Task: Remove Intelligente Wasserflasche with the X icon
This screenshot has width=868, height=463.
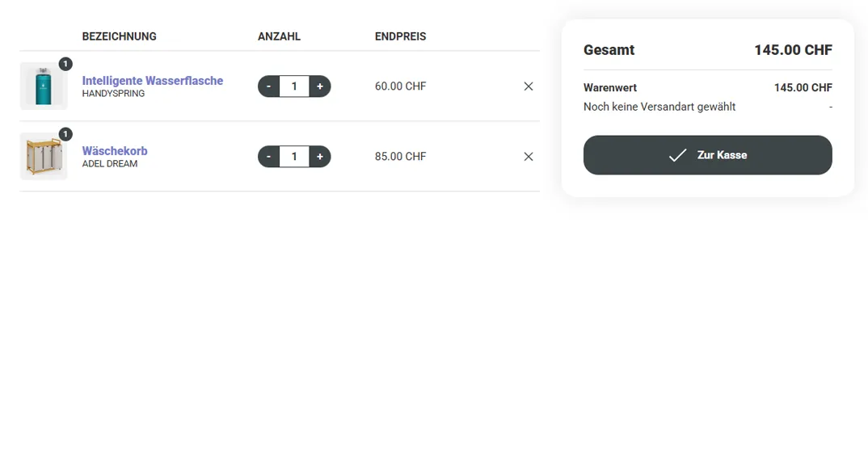Action: [529, 86]
